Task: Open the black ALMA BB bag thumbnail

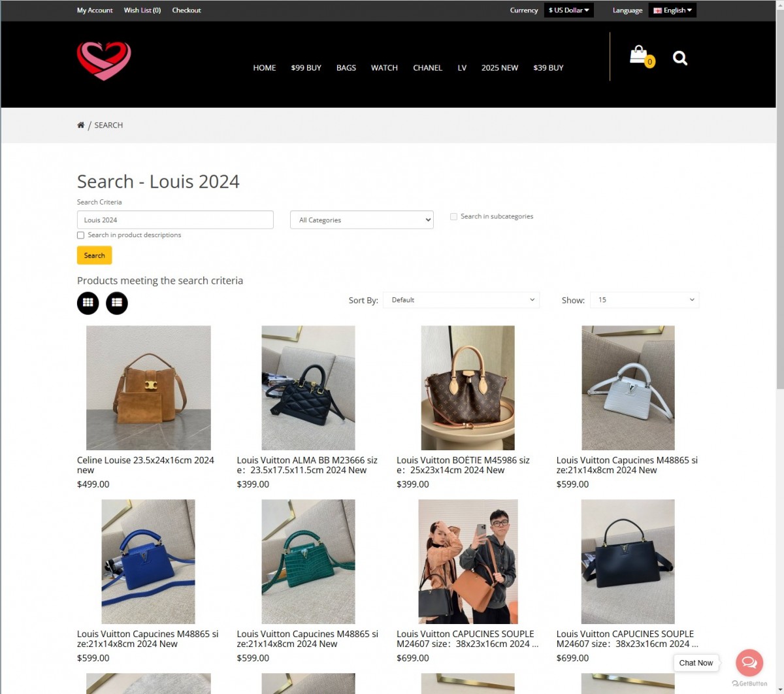Action: click(308, 388)
